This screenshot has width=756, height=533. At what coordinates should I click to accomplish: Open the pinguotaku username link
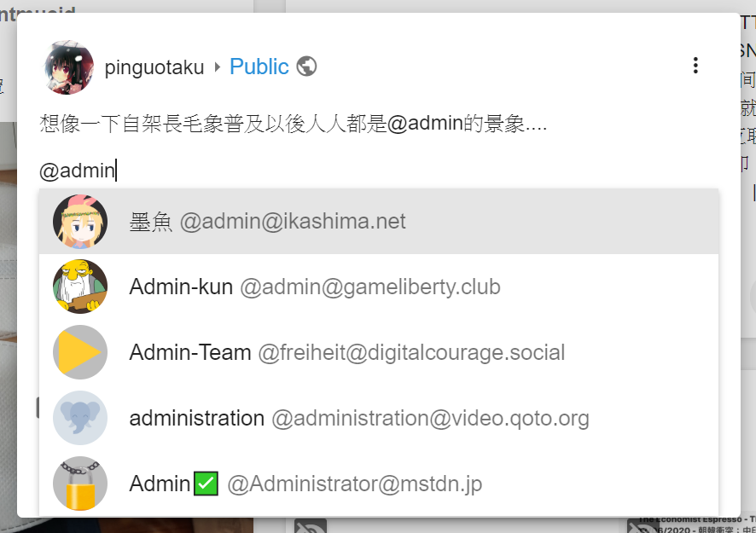click(154, 67)
